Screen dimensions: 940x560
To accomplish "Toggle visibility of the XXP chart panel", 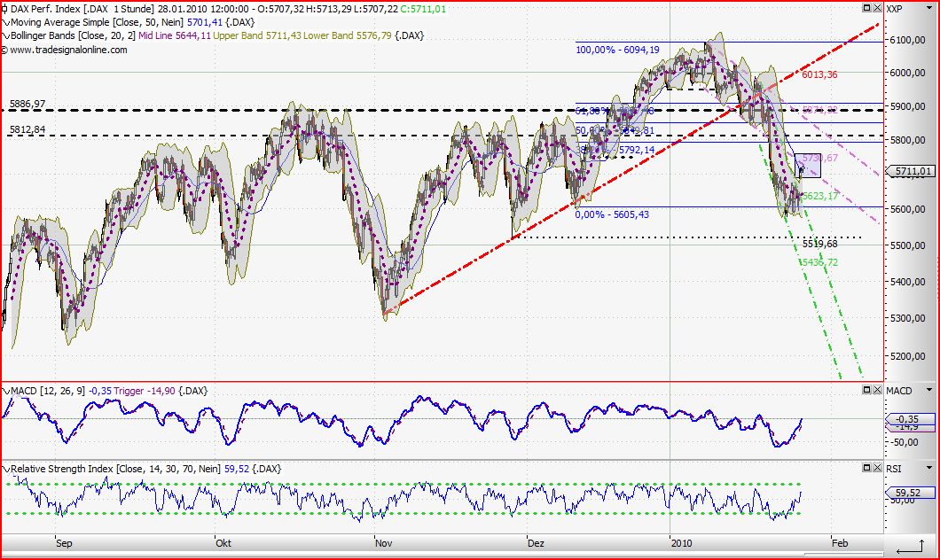I will [877, 7].
